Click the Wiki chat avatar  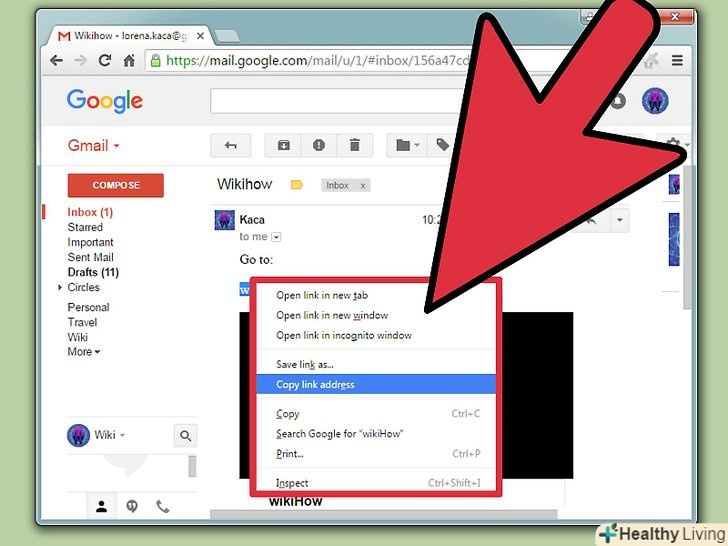click(78, 436)
